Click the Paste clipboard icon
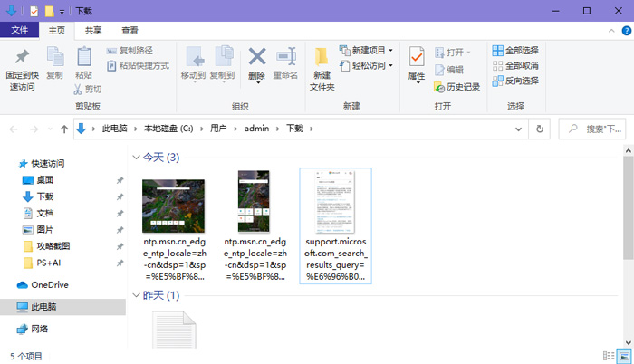 pyautogui.click(x=83, y=57)
